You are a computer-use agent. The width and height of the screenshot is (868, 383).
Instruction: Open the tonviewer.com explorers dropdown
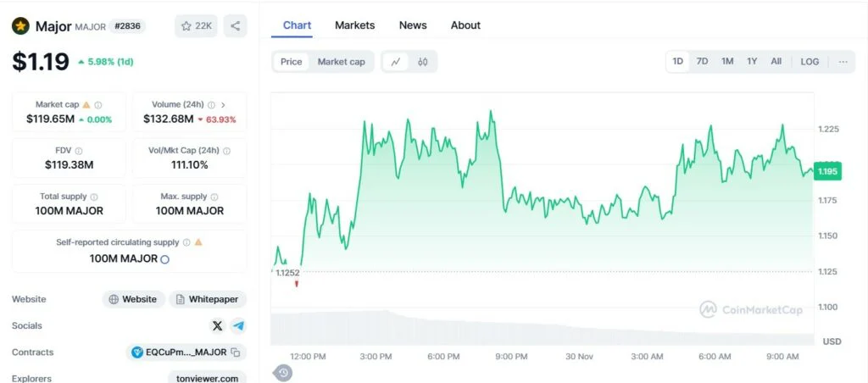tap(207, 379)
